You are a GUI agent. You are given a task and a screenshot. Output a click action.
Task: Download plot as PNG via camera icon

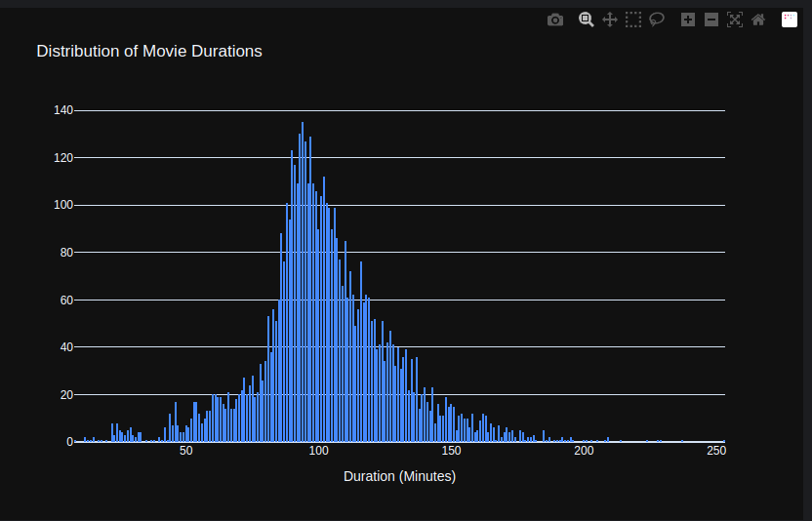pos(555,20)
